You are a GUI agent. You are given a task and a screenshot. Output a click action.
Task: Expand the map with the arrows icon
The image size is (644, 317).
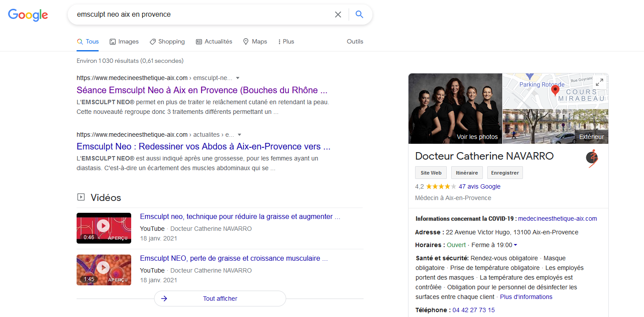click(x=600, y=82)
